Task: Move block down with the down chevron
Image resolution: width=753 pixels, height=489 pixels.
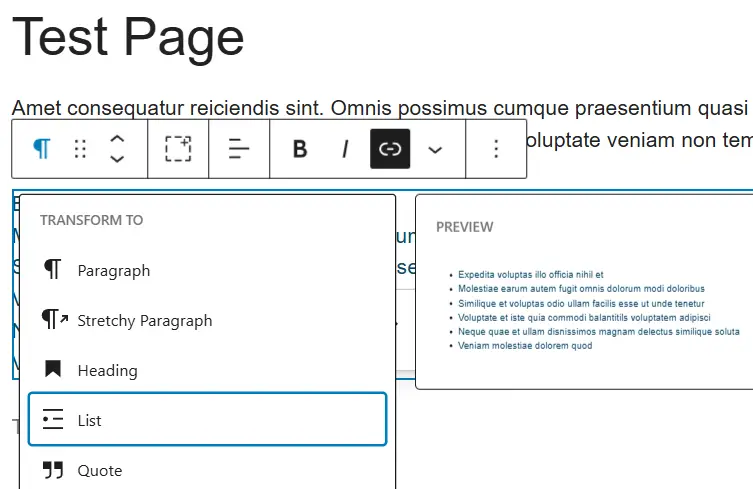Action: (x=117, y=159)
